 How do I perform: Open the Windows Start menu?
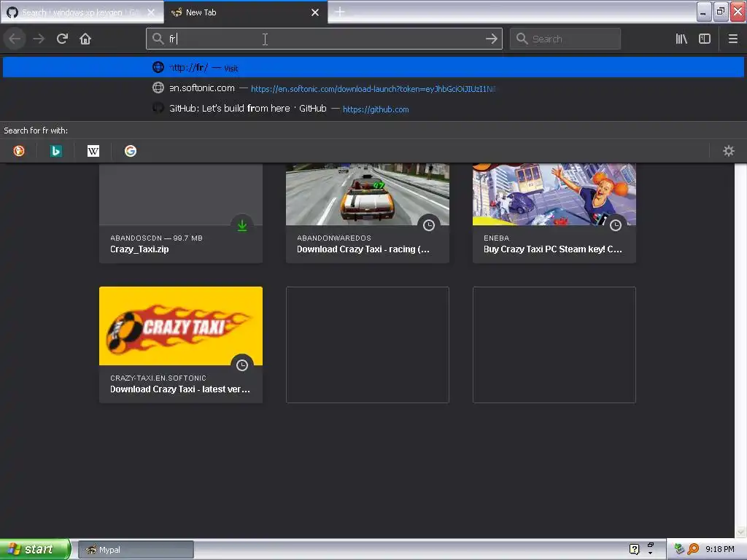click(35, 549)
